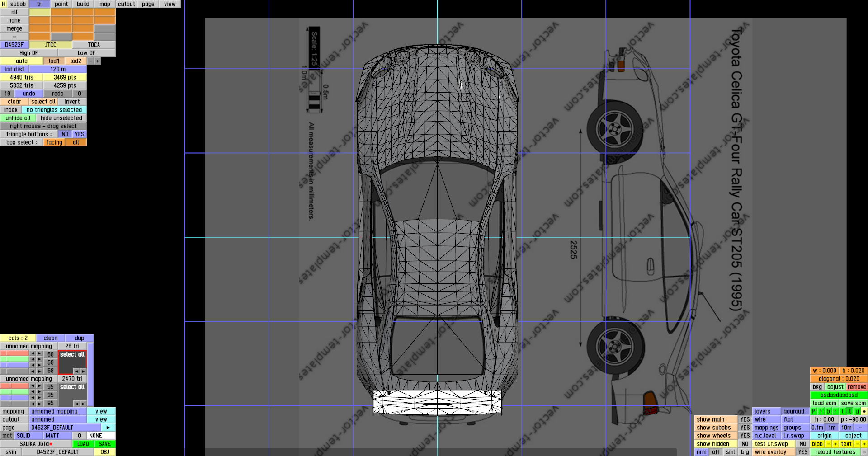Click the left arrow under 26 tri select all
This screenshot has height=456, width=868.
[x=76, y=371]
